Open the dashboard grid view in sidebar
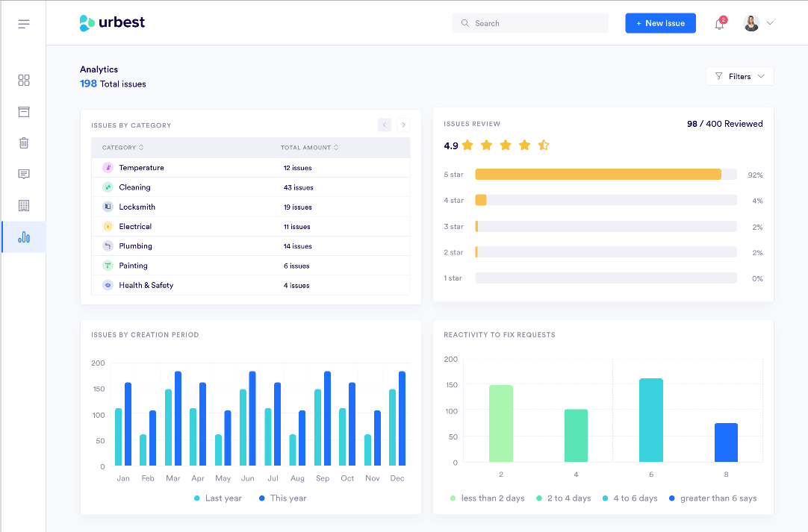 coord(23,80)
